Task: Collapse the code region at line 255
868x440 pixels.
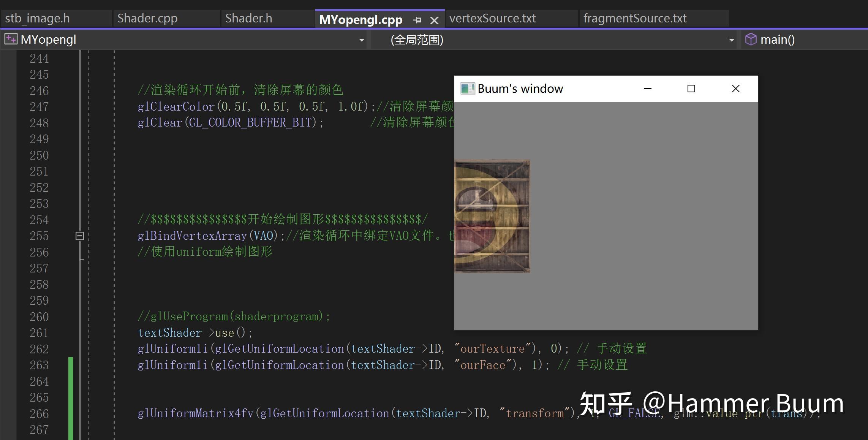Action: coord(79,236)
